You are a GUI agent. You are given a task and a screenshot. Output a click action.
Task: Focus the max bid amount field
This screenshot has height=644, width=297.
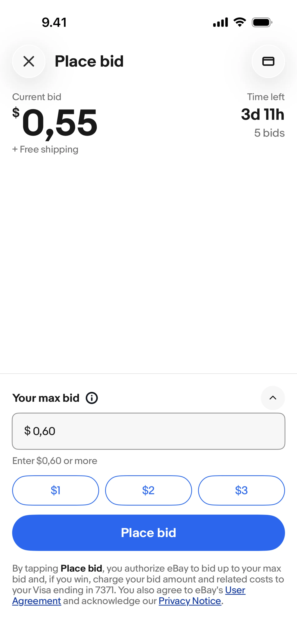point(148,431)
